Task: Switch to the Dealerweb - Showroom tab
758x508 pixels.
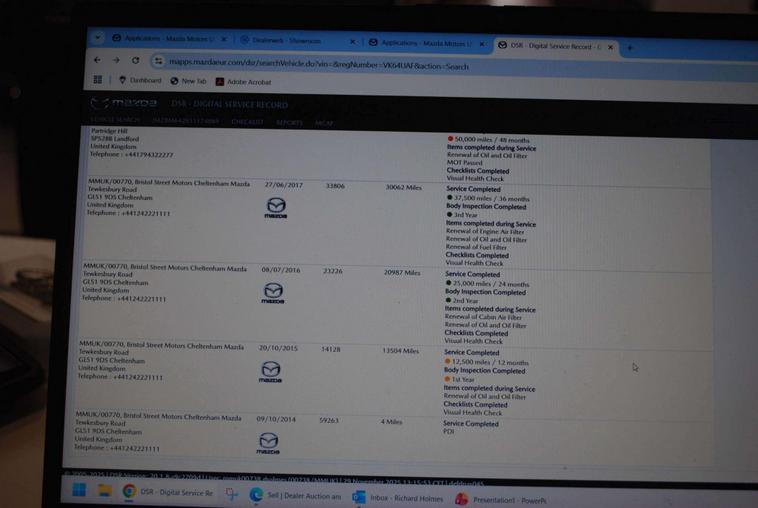Action: tap(292, 41)
